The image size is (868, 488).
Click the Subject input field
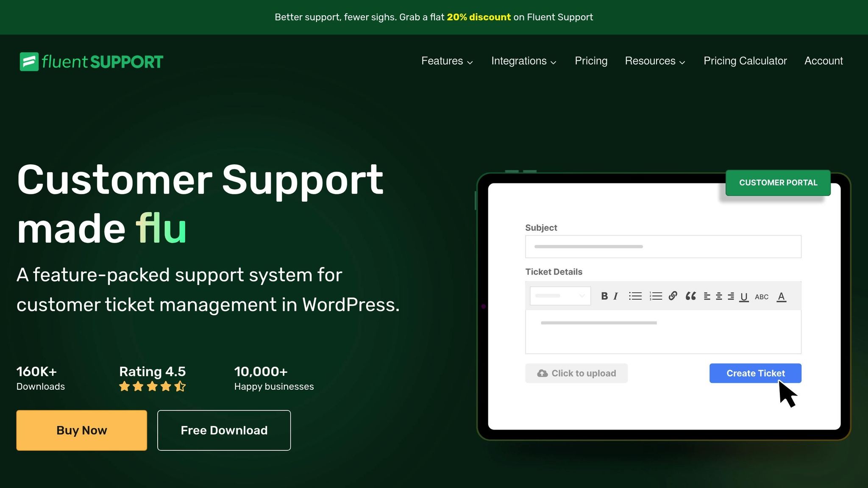tap(663, 246)
